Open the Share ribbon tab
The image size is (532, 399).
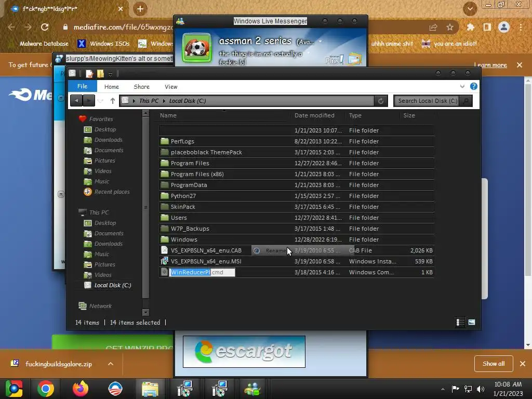point(141,87)
